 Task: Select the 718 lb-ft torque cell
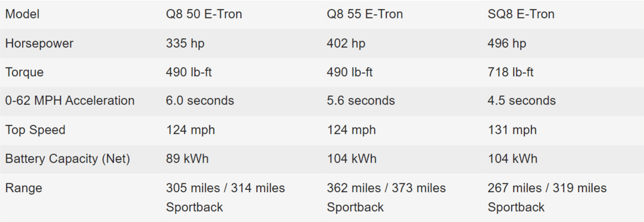click(x=510, y=73)
